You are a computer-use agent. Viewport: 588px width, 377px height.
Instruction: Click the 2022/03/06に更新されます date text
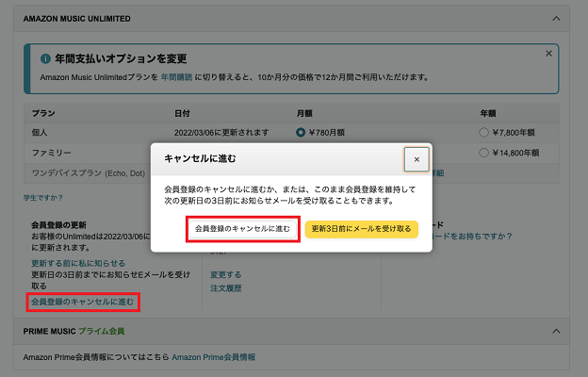[221, 132]
